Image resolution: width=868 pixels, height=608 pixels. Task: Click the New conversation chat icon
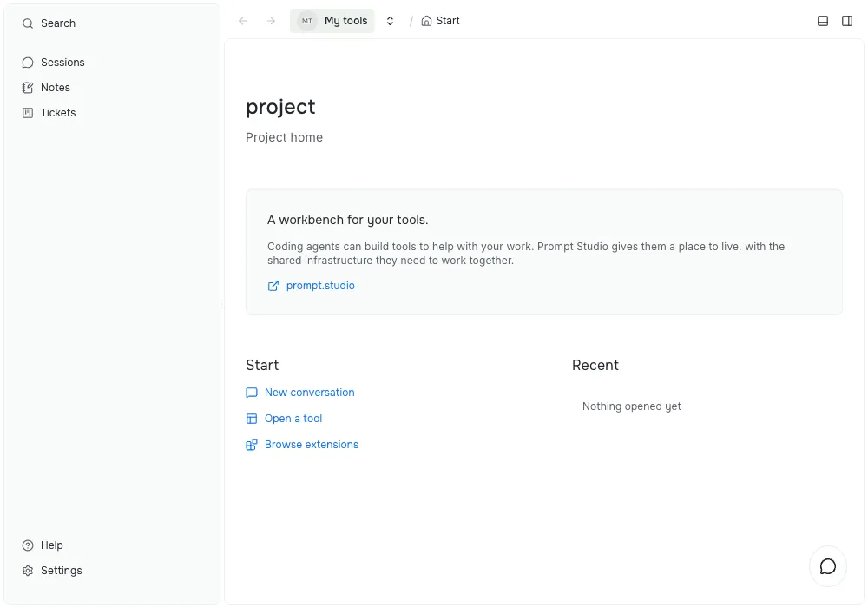[x=252, y=393]
